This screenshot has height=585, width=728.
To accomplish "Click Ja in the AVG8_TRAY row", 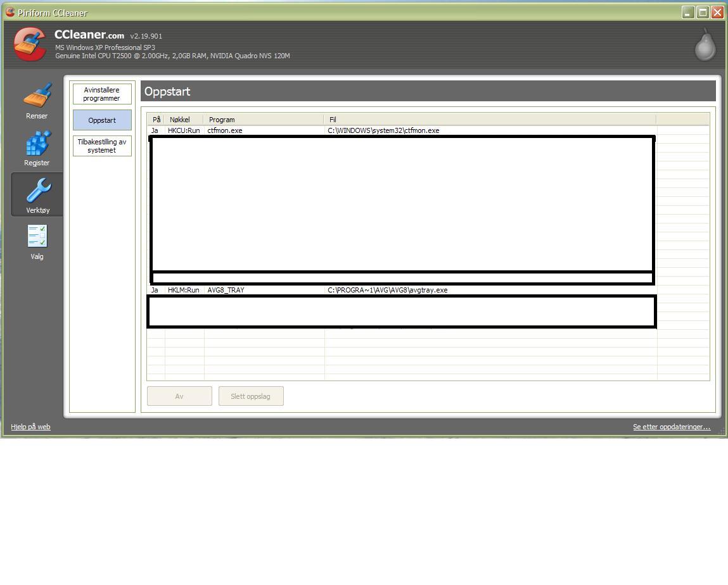I will (155, 290).
